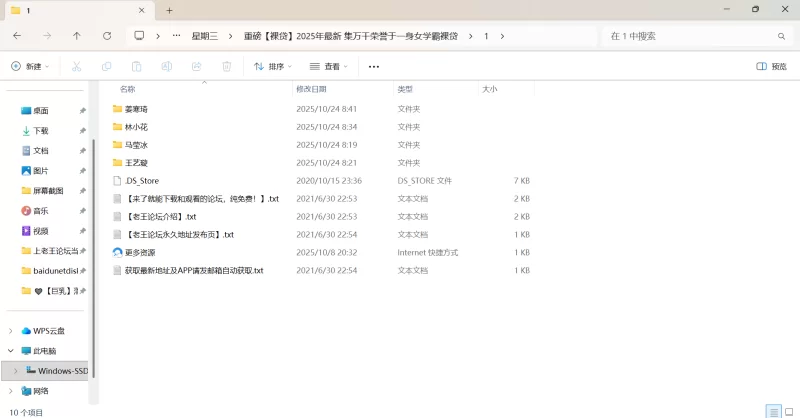Switch to large thumbnails view in status bar
Viewport: 800px width, 418px height.
click(x=788, y=411)
